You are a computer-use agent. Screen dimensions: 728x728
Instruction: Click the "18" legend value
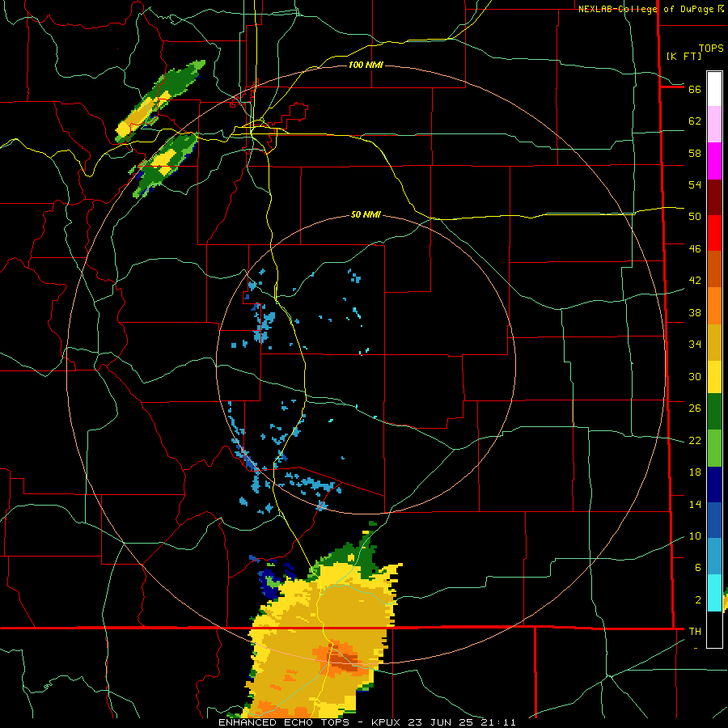(x=695, y=472)
